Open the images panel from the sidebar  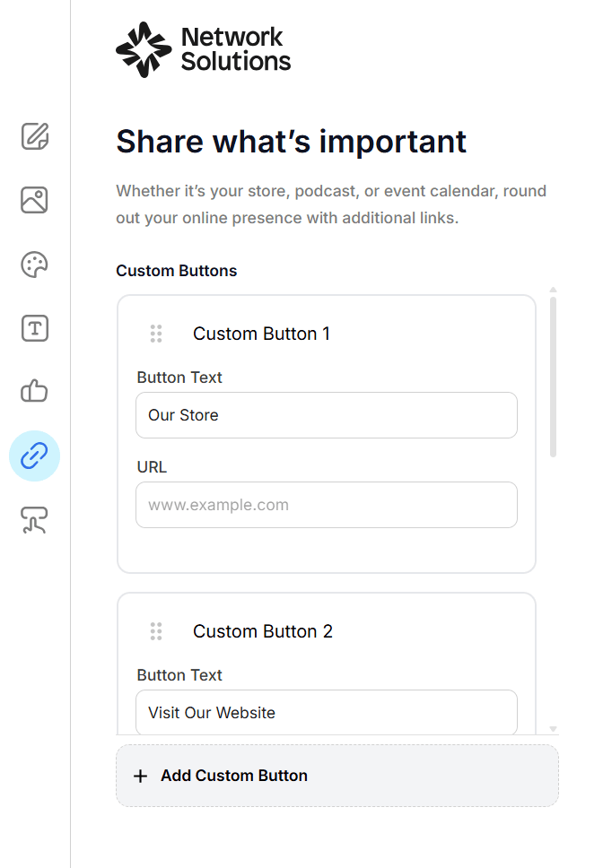click(x=34, y=200)
